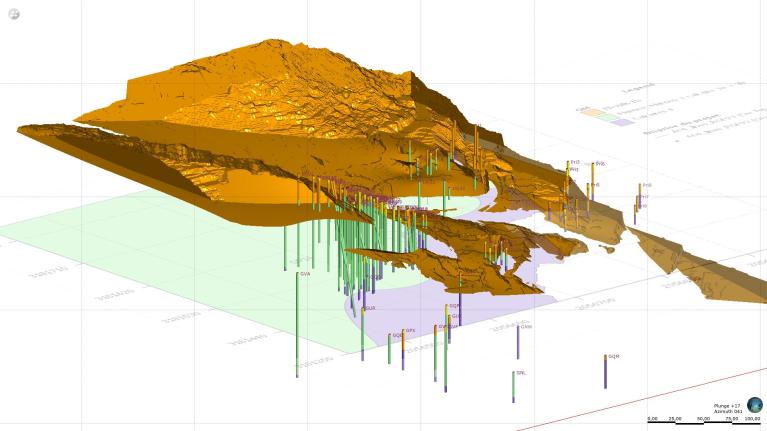Click the 50,00 mark on the scale bar
This screenshot has height=431, width=767.
tap(702, 418)
